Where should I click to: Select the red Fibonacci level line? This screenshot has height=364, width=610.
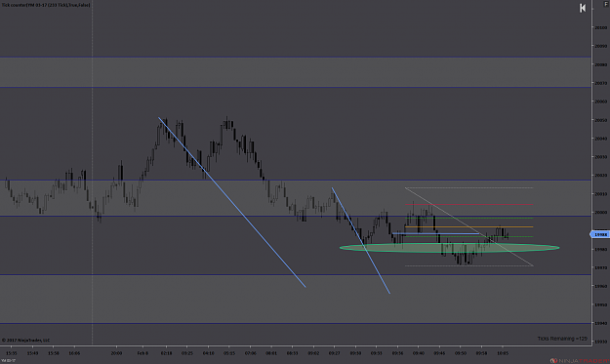(468, 205)
